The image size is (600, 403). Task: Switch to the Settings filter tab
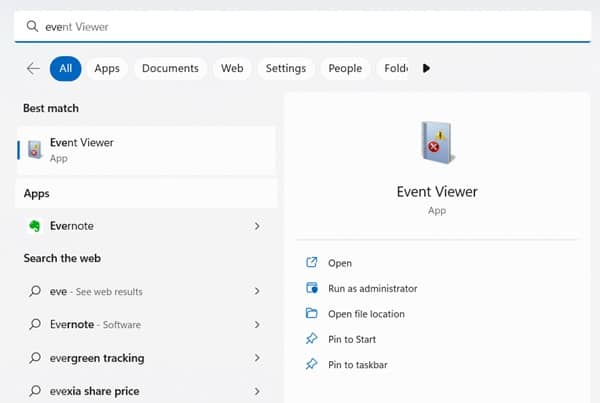(286, 69)
